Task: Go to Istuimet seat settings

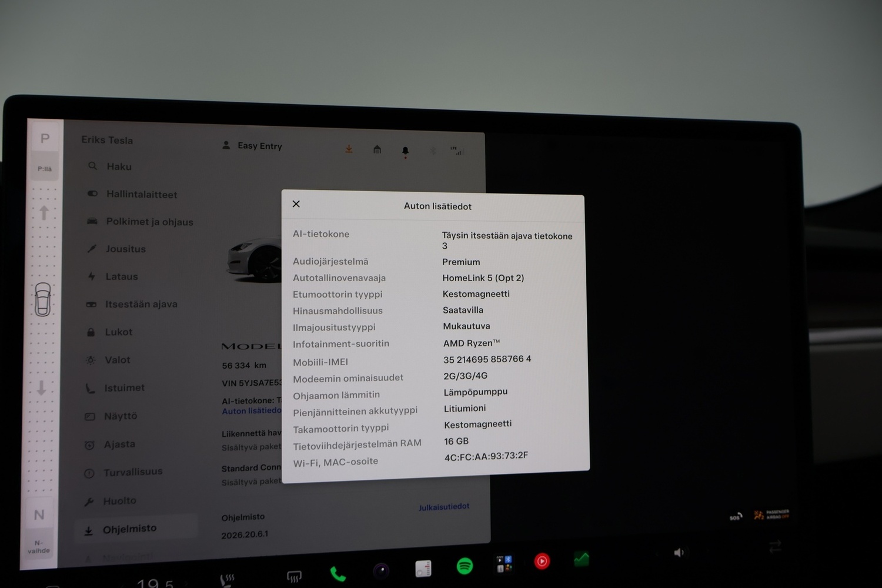Action: tap(115, 388)
